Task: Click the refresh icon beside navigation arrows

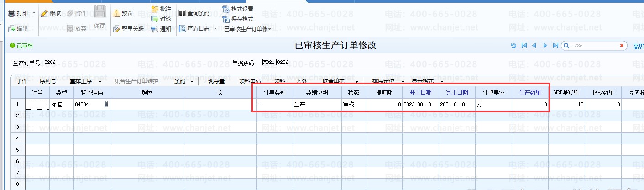Action: 513,46
